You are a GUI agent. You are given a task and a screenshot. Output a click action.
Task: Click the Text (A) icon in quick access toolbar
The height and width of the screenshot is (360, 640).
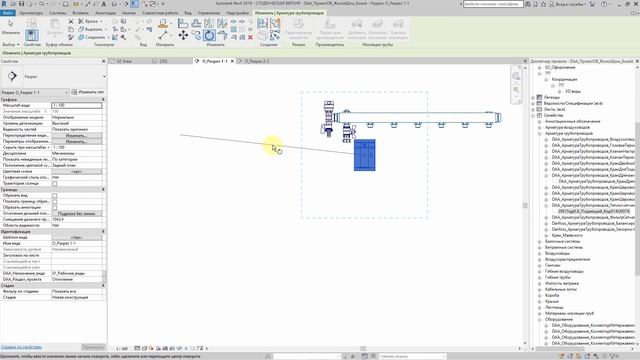(x=104, y=4)
